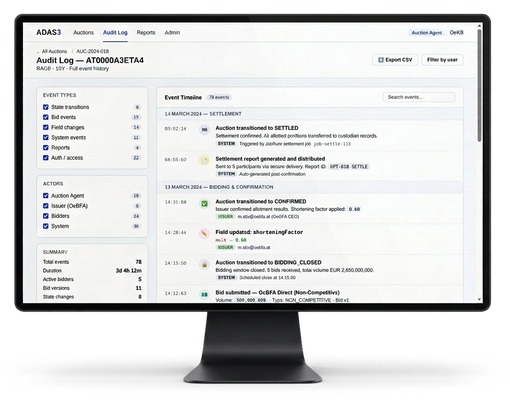Disable the Auction Agent actor filter

(x=46, y=196)
